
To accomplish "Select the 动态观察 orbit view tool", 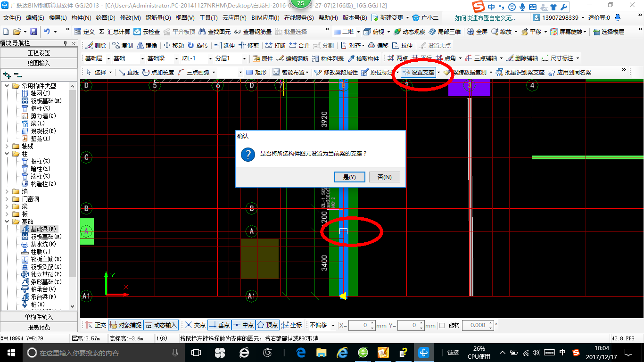I will coord(409,32).
